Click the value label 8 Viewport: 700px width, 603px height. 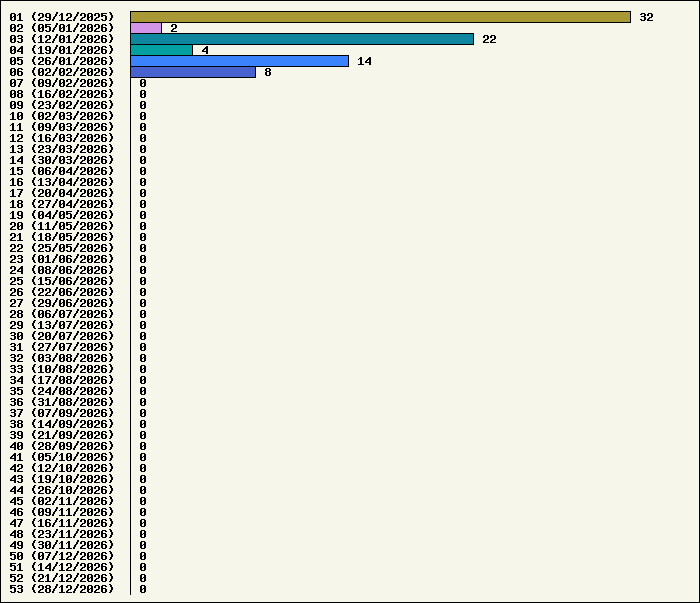[268, 72]
